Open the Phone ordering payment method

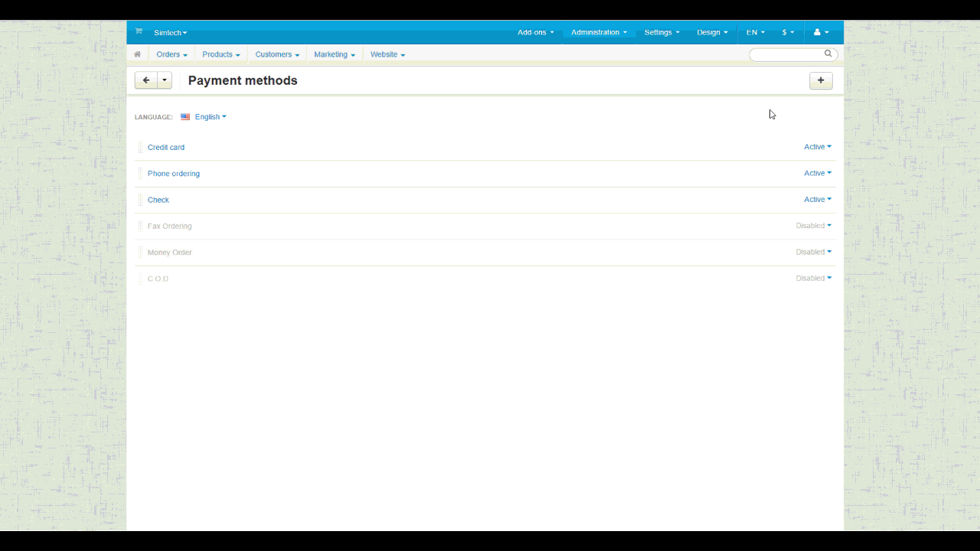point(174,174)
